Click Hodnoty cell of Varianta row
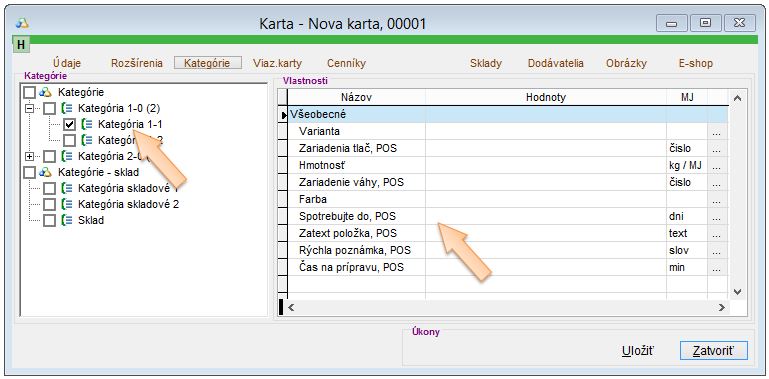This screenshot has height=379, width=769. [546, 131]
